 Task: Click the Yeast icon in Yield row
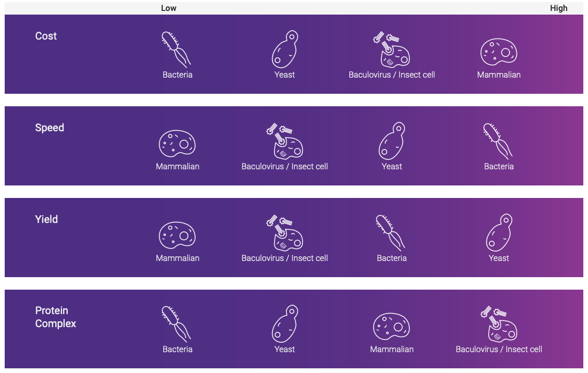pyautogui.click(x=499, y=232)
